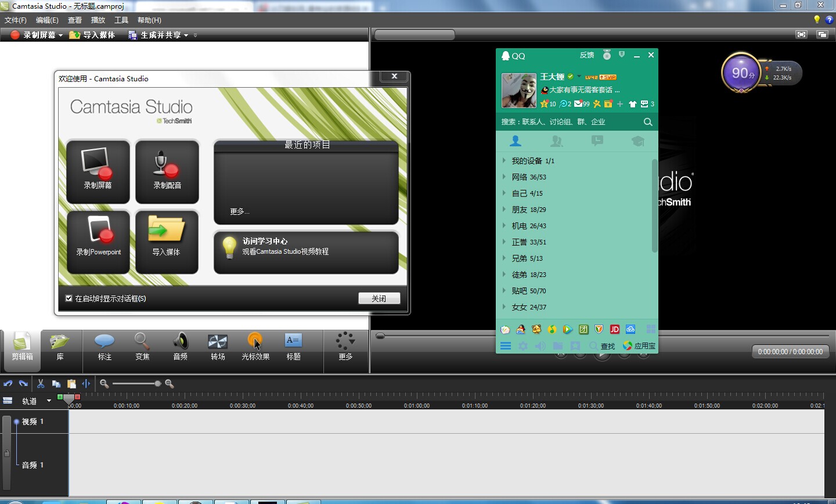Open the 标题 captions tool
The height and width of the screenshot is (504, 836).
[293, 347]
